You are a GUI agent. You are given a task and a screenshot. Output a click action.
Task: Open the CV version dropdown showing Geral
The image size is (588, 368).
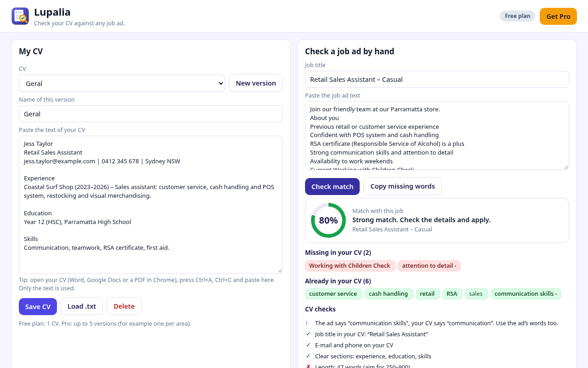click(122, 83)
